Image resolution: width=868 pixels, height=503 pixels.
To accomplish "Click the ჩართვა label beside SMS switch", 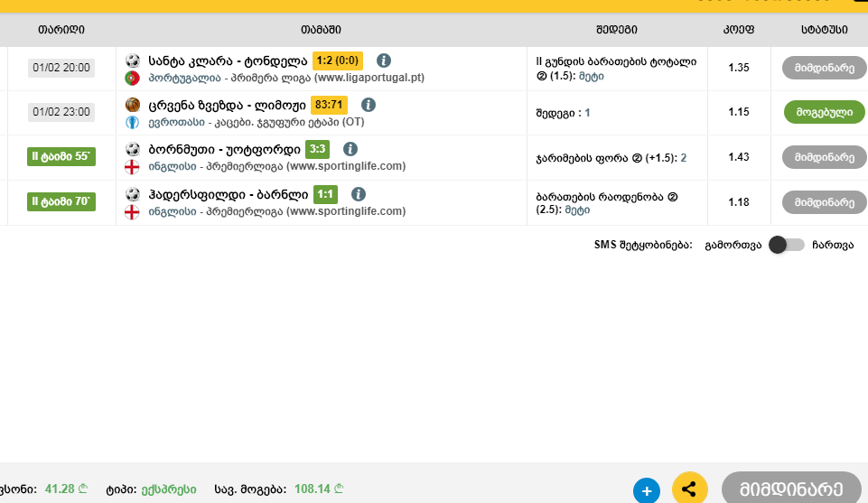I will [833, 245].
